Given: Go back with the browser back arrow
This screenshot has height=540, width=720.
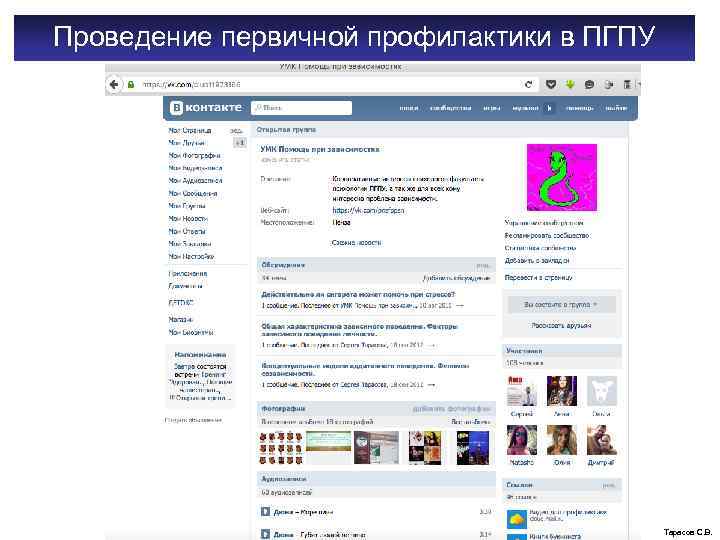Looking at the screenshot, I should 114,84.
